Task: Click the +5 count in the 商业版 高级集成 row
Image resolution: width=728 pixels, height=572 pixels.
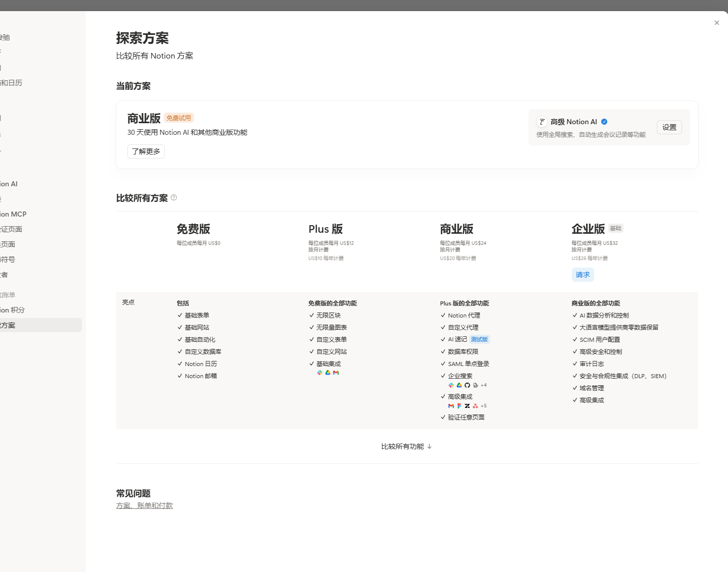Action: point(484,406)
